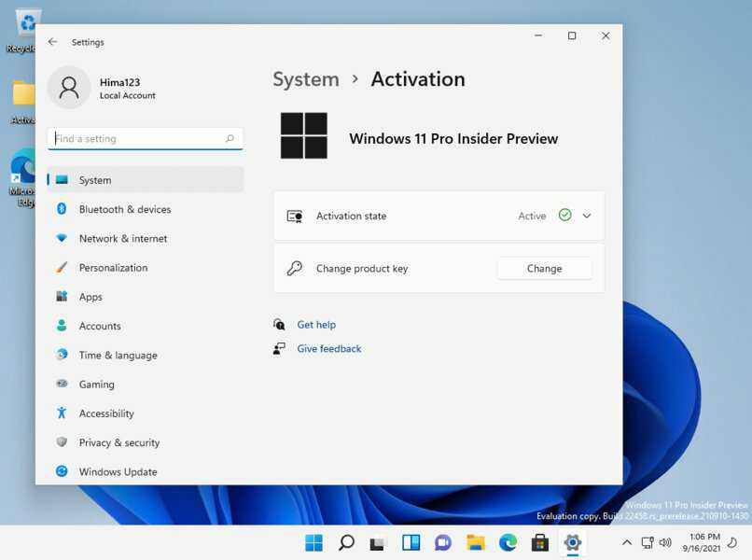This screenshot has height=560, width=752.
Task: Open Microsoft Store from the taskbar
Action: click(539, 542)
